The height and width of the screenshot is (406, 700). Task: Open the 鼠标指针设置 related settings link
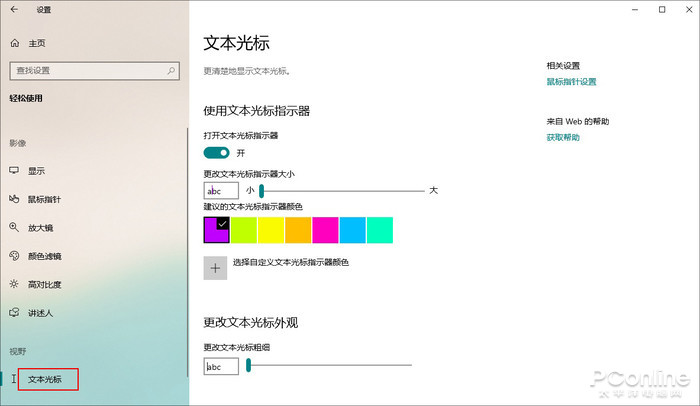pos(571,82)
